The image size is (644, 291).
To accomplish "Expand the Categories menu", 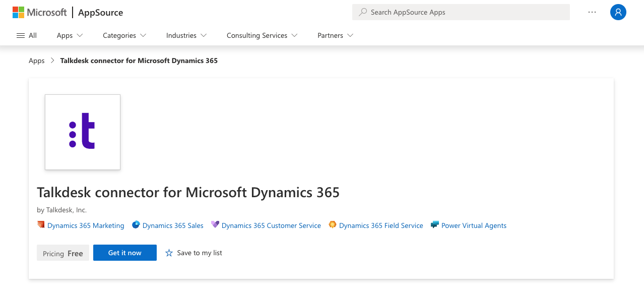I will click(x=123, y=35).
